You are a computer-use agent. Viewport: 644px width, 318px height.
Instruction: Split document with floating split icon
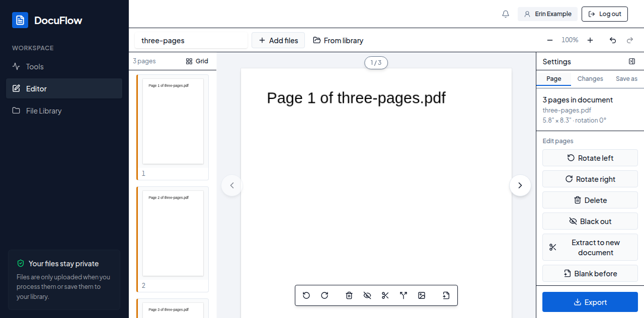click(x=404, y=295)
